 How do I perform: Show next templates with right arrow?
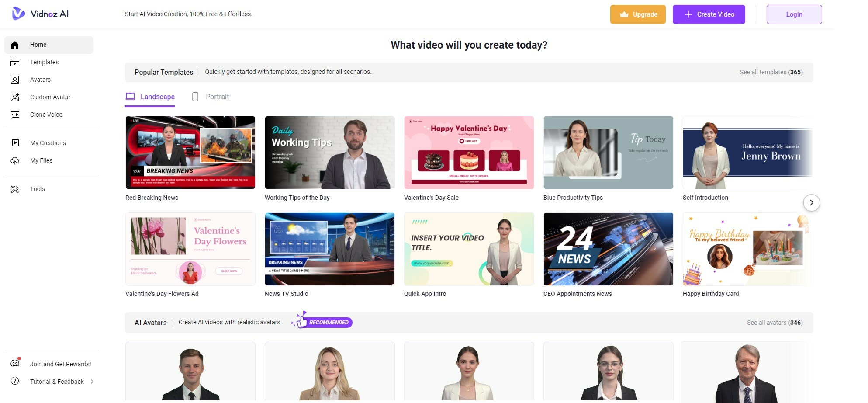811,203
